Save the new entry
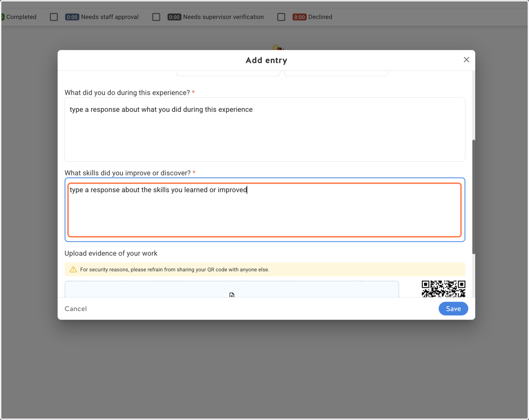Image resolution: width=529 pixels, height=420 pixels. click(453, 308)
